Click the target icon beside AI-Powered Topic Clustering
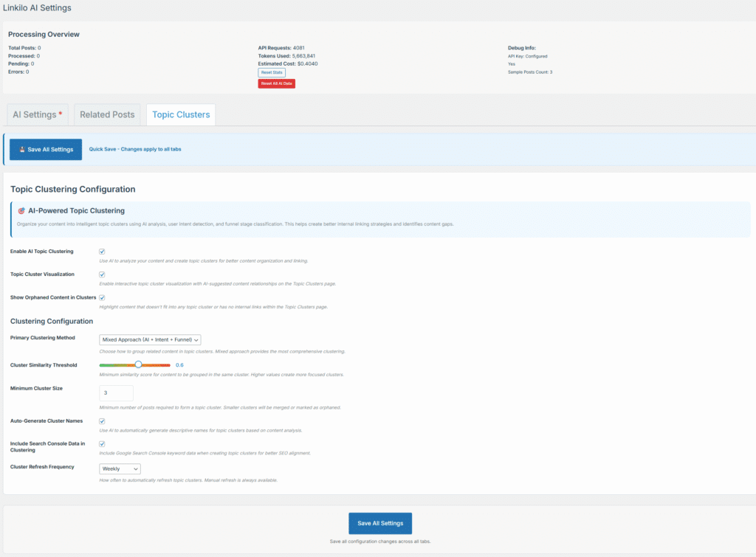This screenshot has height=557, width=756. (x=21, y=211)
